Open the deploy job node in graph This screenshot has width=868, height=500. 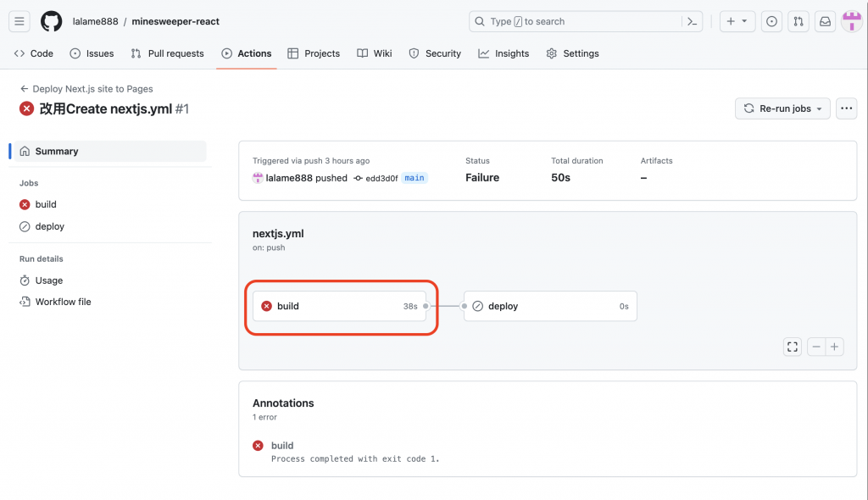click(x=549, y=306)
